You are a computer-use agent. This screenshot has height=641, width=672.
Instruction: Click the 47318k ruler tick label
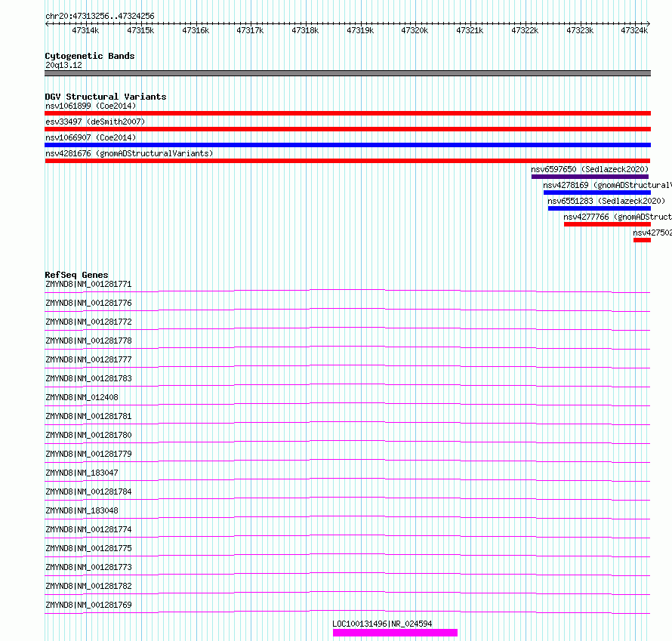coord(305,30)
